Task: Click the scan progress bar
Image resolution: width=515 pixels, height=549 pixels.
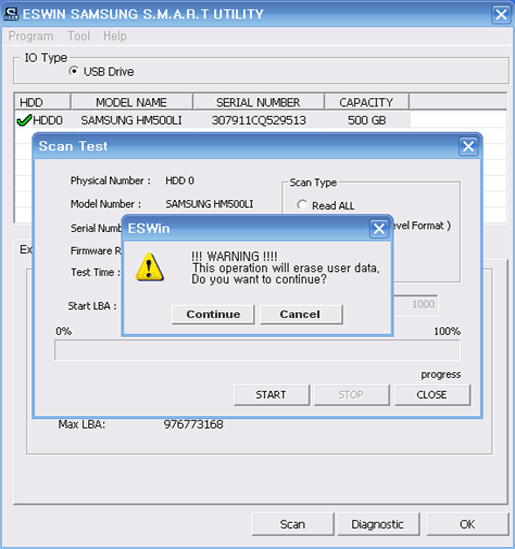Action: pos(257,350)
